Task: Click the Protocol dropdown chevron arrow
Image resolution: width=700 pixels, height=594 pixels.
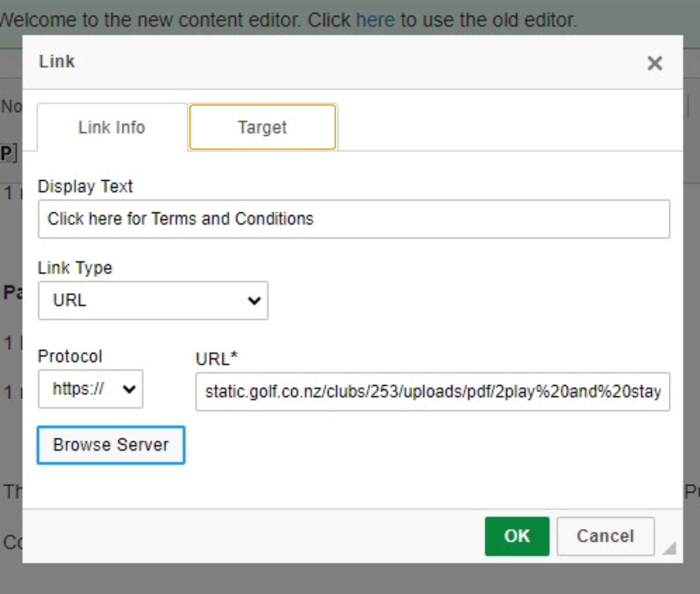Action: coord(129,389)
